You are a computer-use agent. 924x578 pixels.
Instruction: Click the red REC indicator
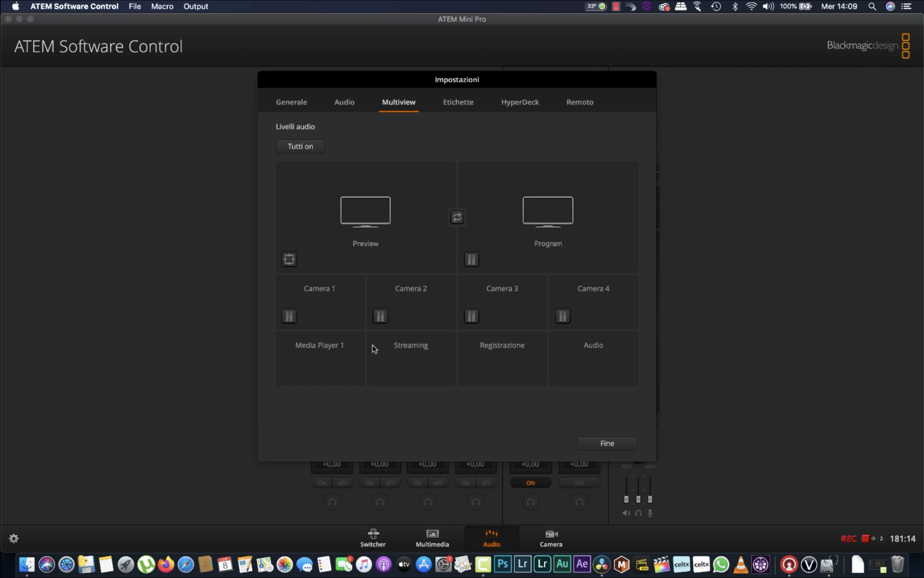[x=848, y=539]
